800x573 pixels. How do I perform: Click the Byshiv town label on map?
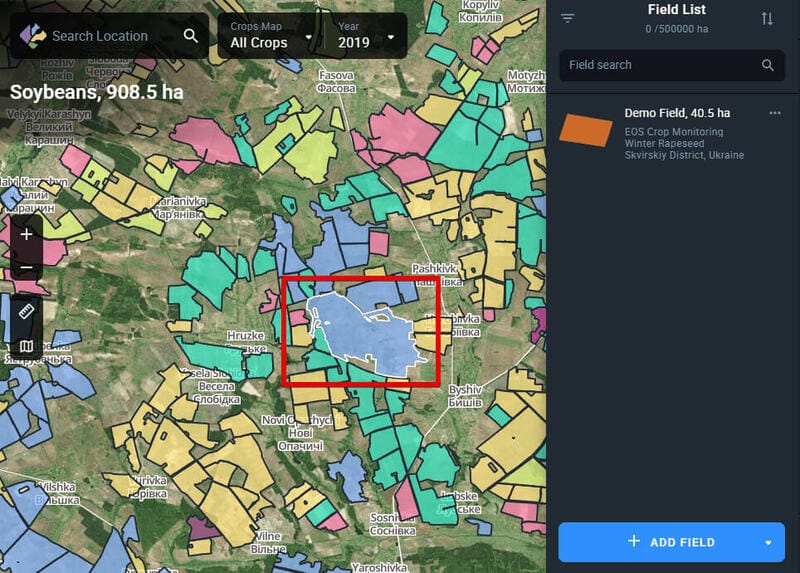coord(465,396)
